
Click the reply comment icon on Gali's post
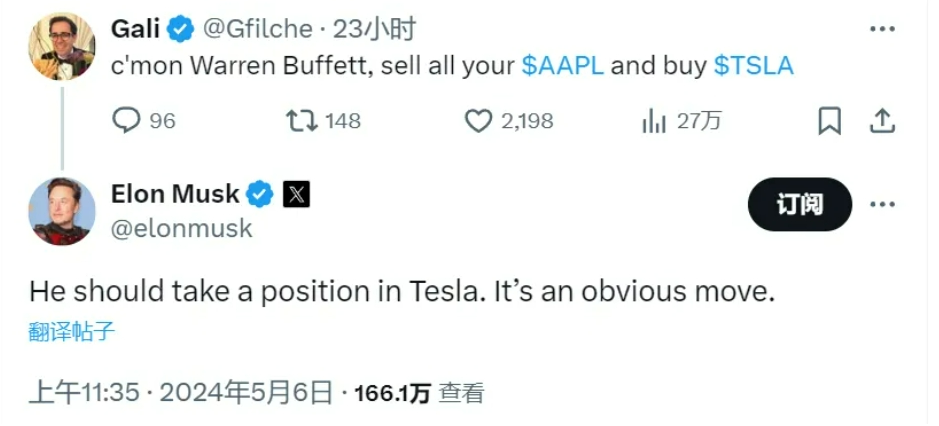[127, 121]
